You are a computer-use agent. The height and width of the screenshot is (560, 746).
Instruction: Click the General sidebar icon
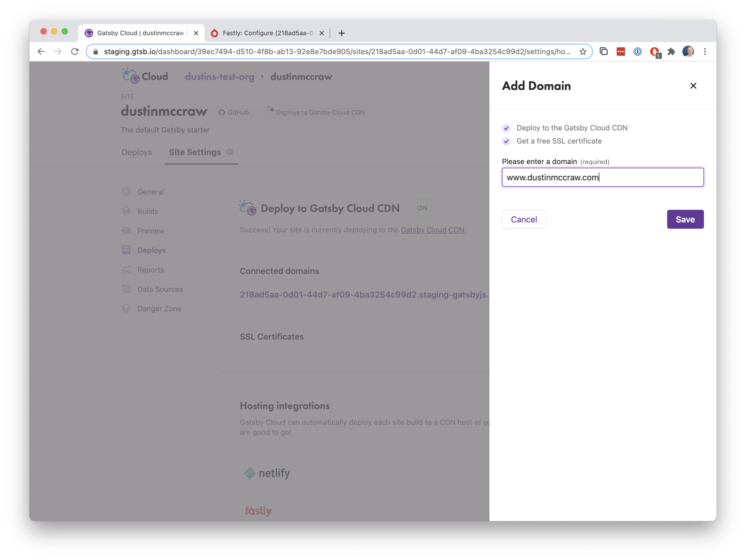(x=126, y=192)
